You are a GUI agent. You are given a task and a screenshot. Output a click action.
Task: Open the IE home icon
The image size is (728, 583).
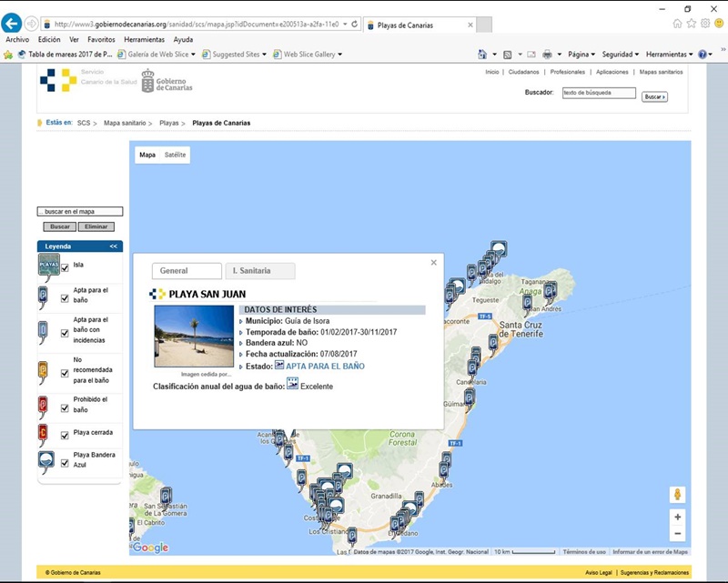click(x=678, y=23)
